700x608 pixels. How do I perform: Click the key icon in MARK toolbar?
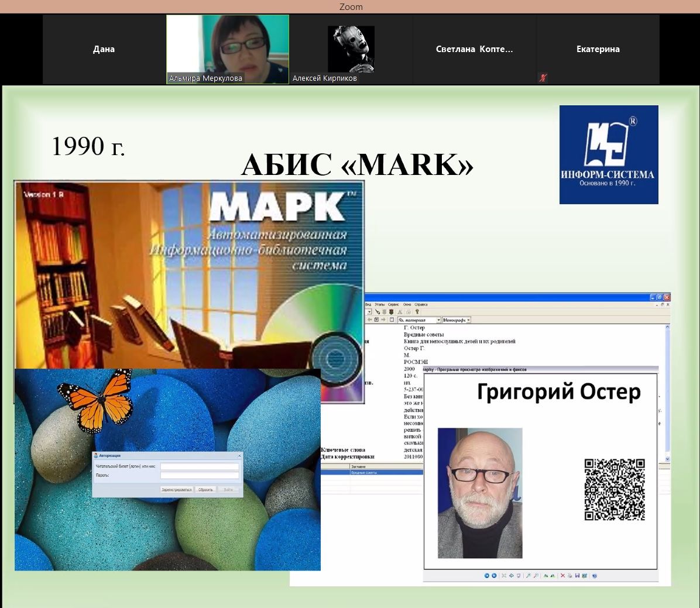click(417, 312)
